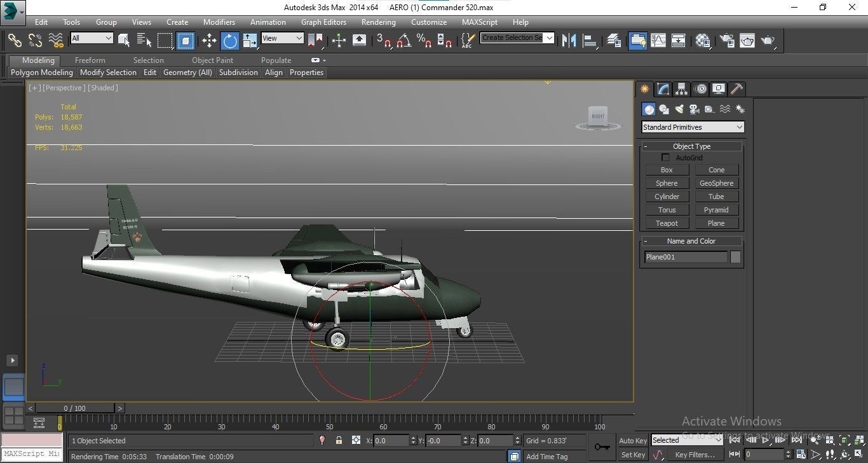Open the Standard Primitives dropdown
This screenshot has width=868, height=463.
pos(692,127)
